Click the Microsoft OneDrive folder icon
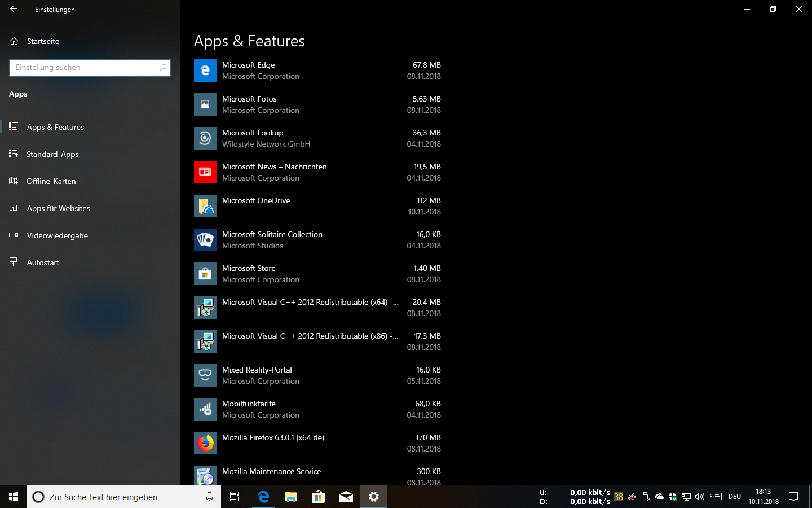Screen dimensions: 812x508 pos(205,206)
